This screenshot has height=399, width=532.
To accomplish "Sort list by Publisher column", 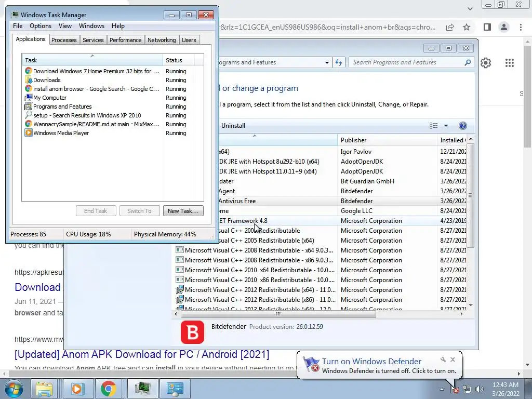I will coord(387,140).
